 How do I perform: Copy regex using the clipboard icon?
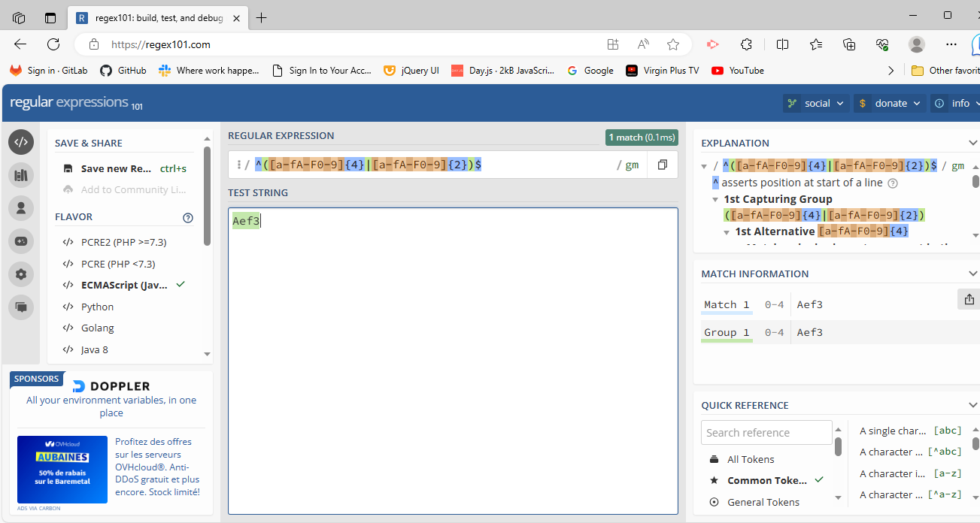(x=662, y=165)
